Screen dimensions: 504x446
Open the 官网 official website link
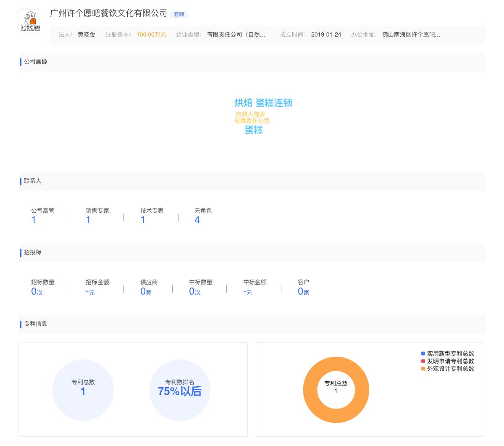tap(179, 14)
